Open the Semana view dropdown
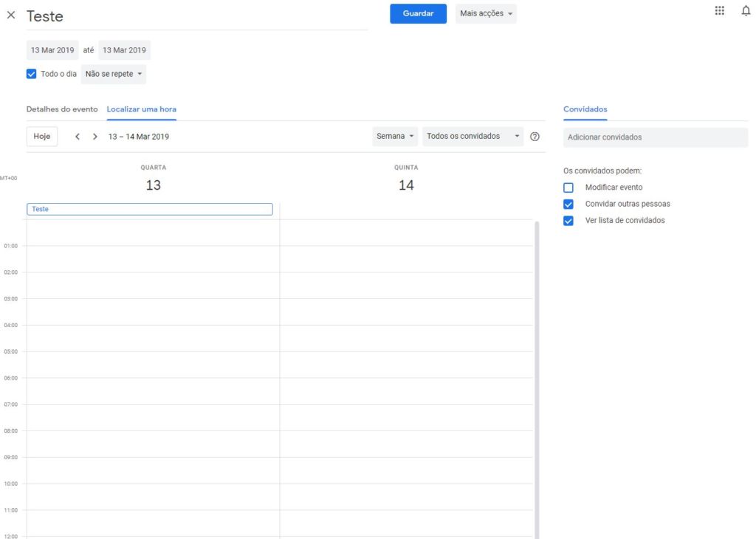 click(x=395, y=137)
